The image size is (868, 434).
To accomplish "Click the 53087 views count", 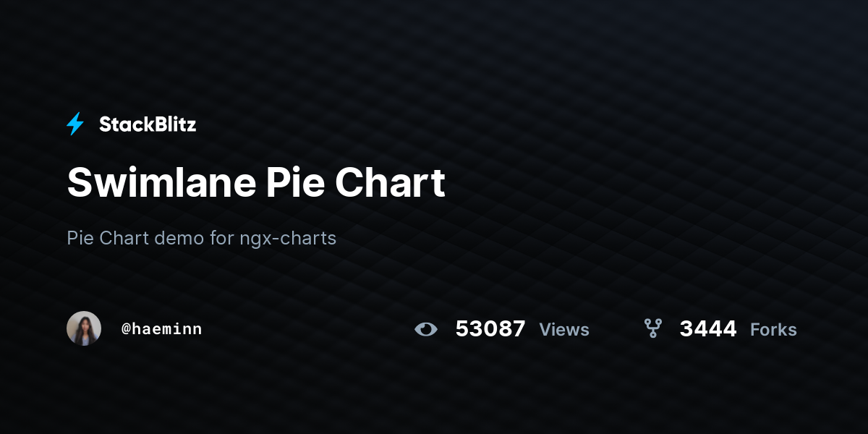I will tap(490, 329).
